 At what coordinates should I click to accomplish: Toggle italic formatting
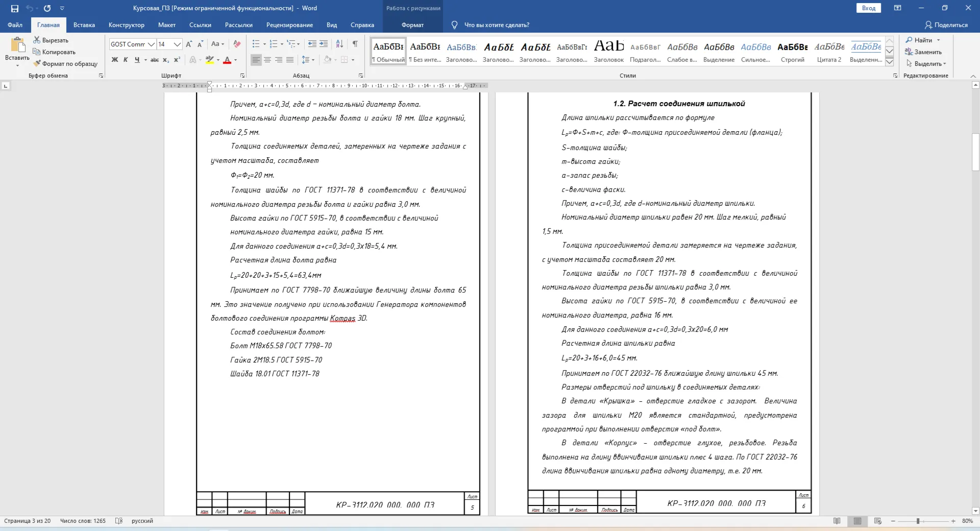point(126,60)
